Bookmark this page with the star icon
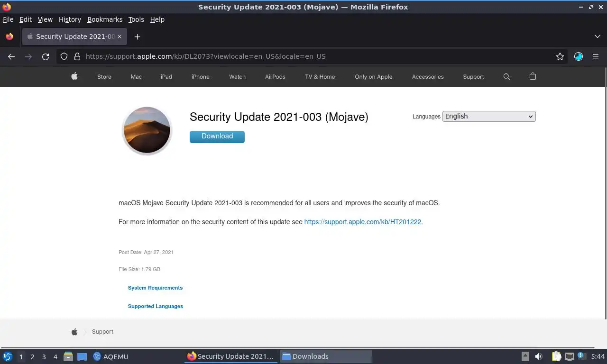The image size is (607, 364). point(560,56)
